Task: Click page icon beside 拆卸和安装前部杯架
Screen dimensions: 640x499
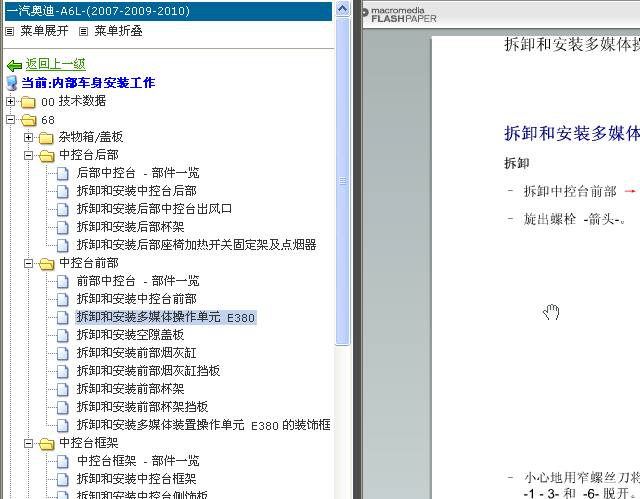Action: [x=62, y=389]
